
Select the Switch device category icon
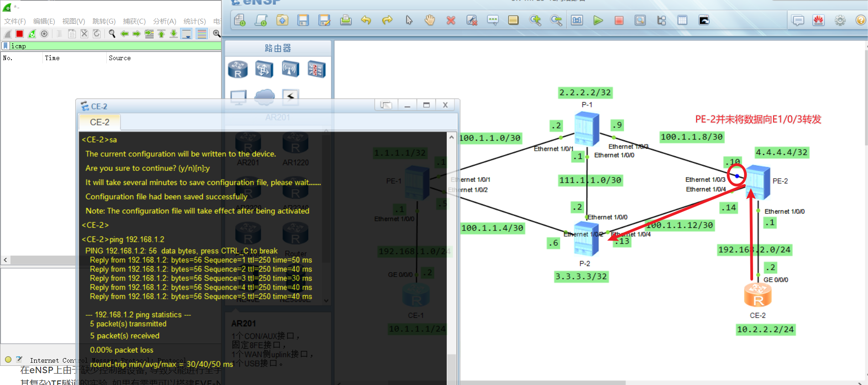coord(264,70)
